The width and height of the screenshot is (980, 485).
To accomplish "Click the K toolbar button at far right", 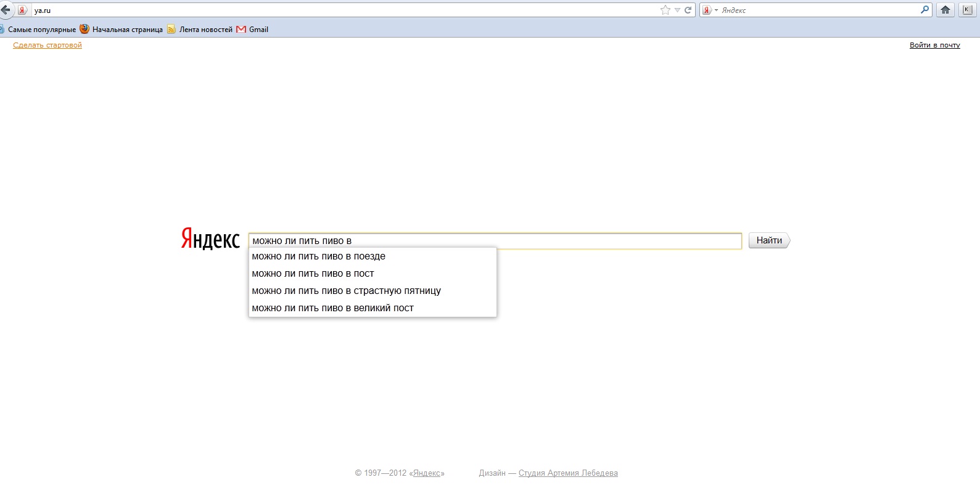I will coord(967,10).
